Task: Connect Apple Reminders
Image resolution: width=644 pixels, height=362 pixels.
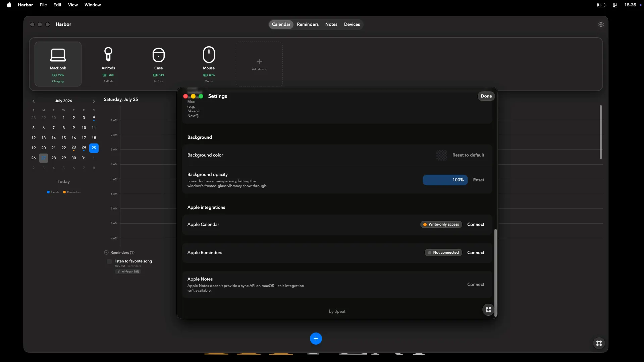Action: pos(476,253)
